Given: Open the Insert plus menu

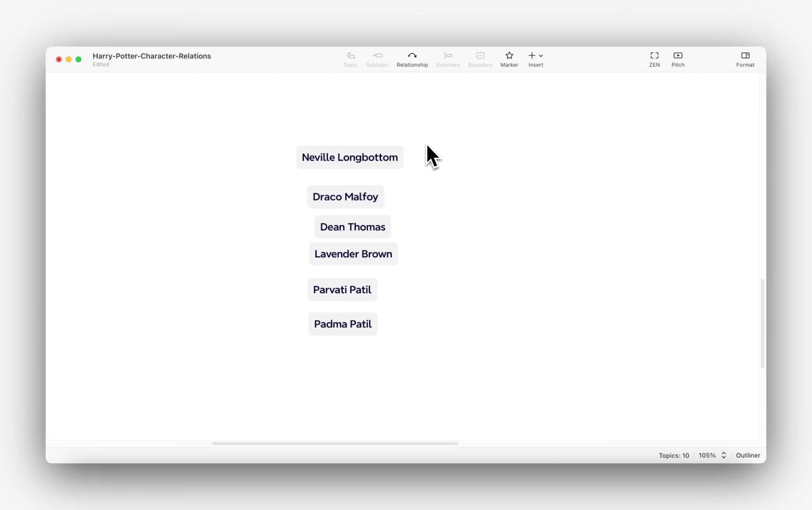Looking at the screenshot, I should pyautogui.click(x=536, y=59).
